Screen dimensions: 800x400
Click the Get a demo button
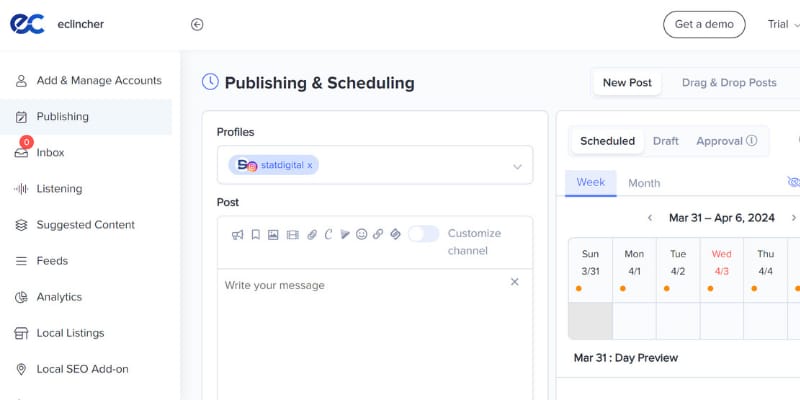704,25
